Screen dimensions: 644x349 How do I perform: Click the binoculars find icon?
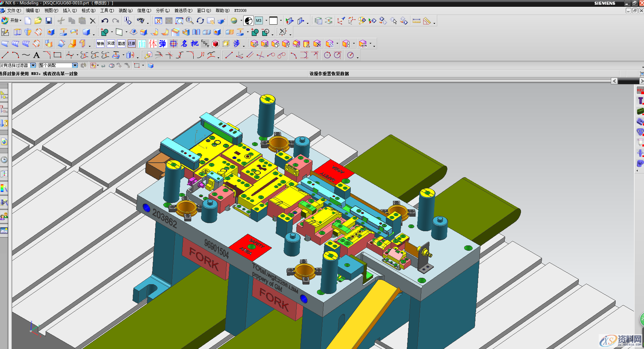click(140, 21)
